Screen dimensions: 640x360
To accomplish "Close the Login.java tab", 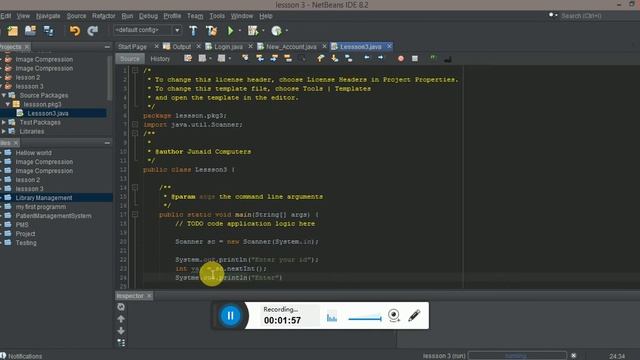I will [250, 47].
